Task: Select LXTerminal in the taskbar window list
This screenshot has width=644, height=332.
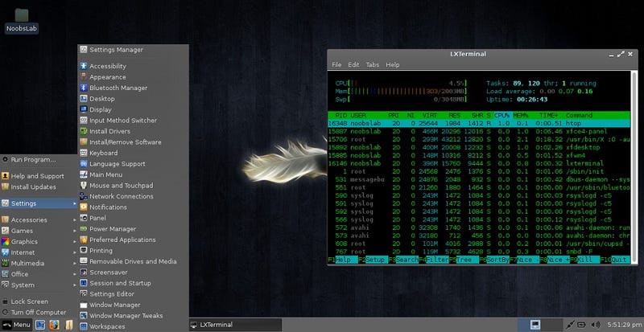Action: 235,325
